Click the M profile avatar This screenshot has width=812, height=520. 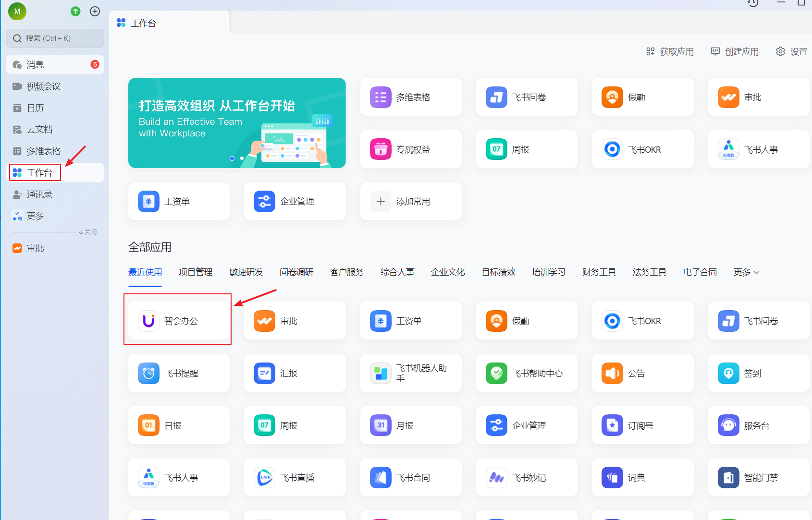17,11
